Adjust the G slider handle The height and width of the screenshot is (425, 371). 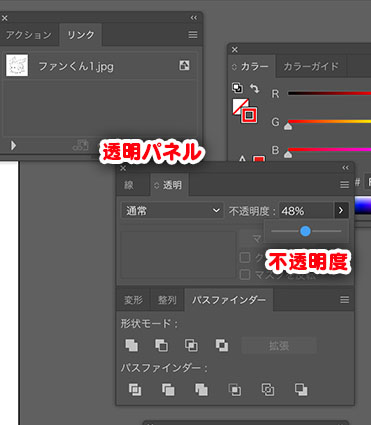tap(288, 126)
